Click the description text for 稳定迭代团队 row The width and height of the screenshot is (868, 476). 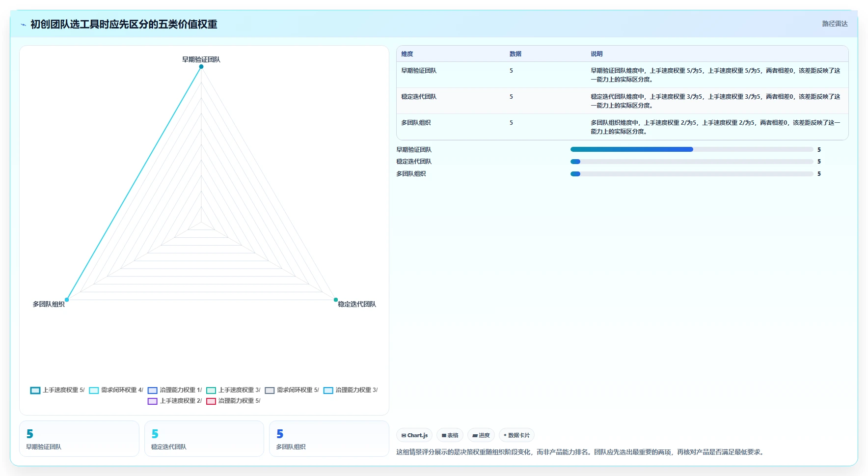[715, 101]
